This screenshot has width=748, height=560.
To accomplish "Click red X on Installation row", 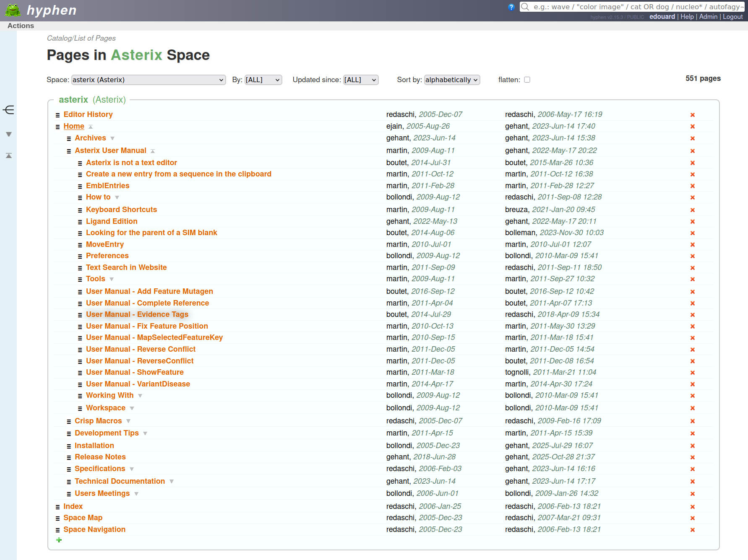I will pos(693,446).
